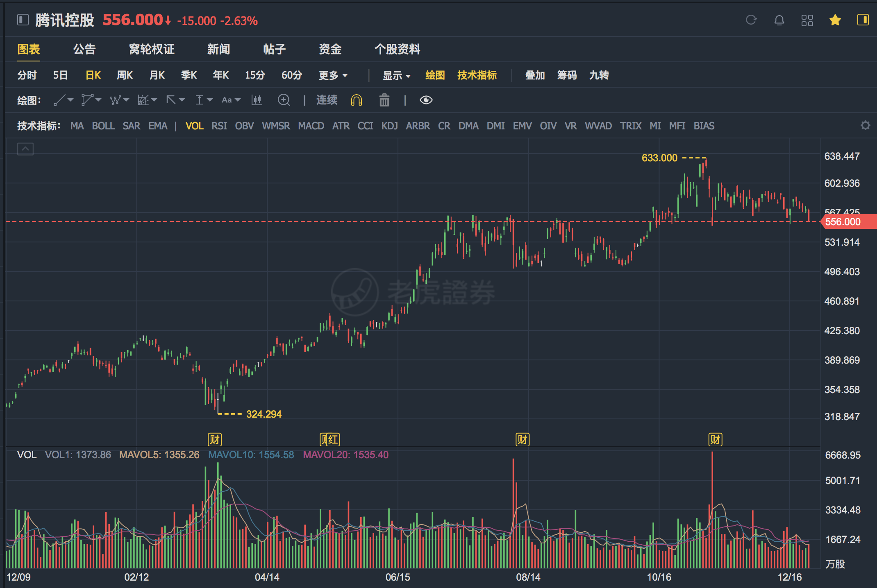Screen dimensions: 877x588
Task: Toggle drawings visibility eye icon
Action: click(x=426, y=100)
